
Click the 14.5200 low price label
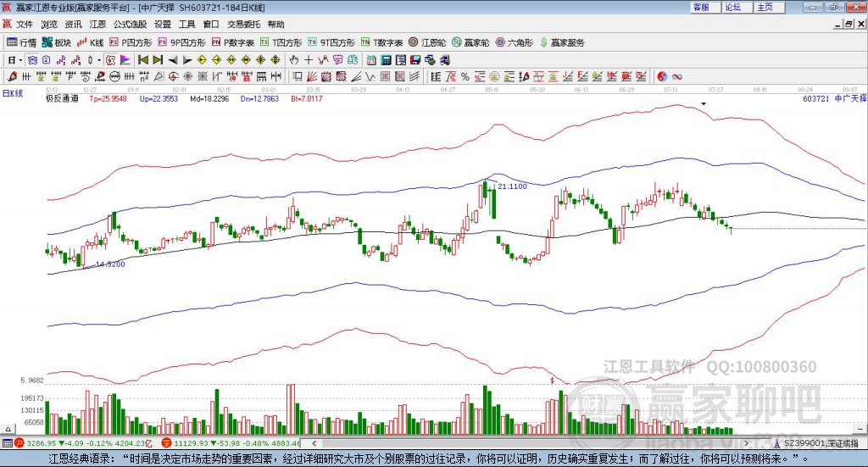pyautogui.click(x=110, y=264)
